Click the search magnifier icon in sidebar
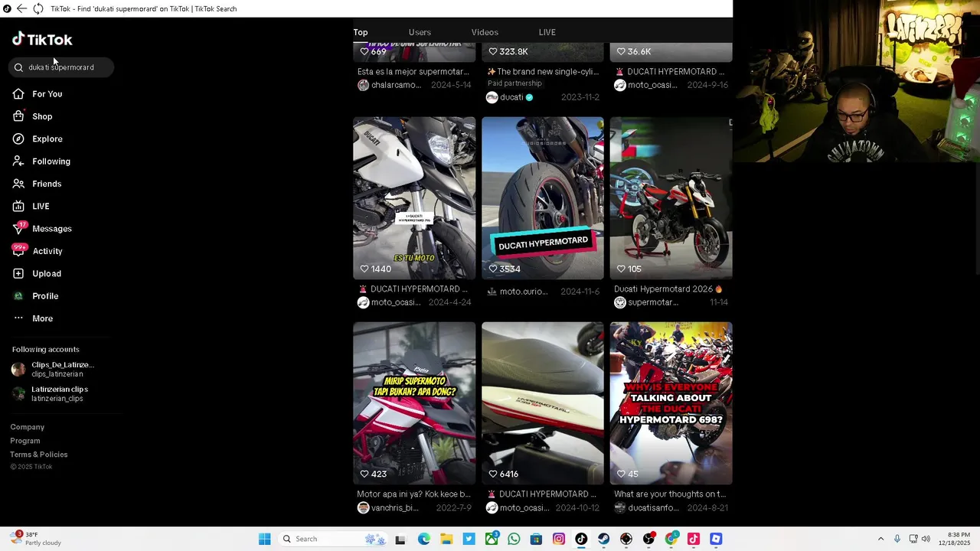Image resolution: width=980 pixels, height=551 pixels. (x=18, y=67)
